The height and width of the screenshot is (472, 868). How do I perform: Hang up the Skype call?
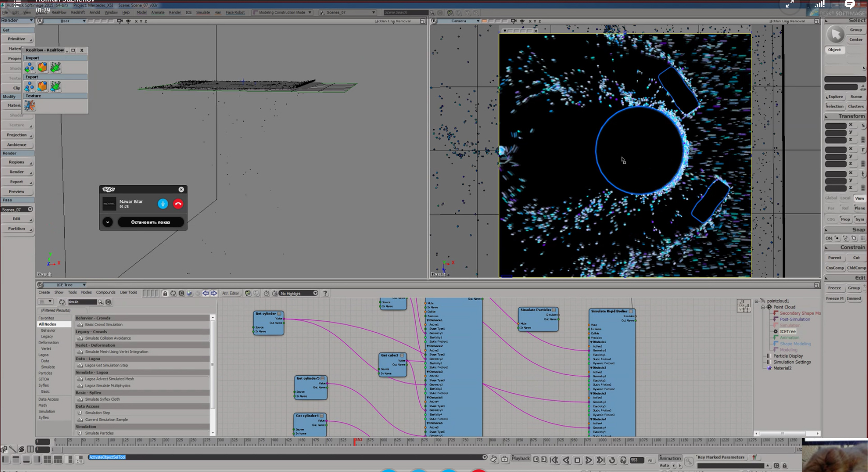pyautogui.click(x=178, y=204)
